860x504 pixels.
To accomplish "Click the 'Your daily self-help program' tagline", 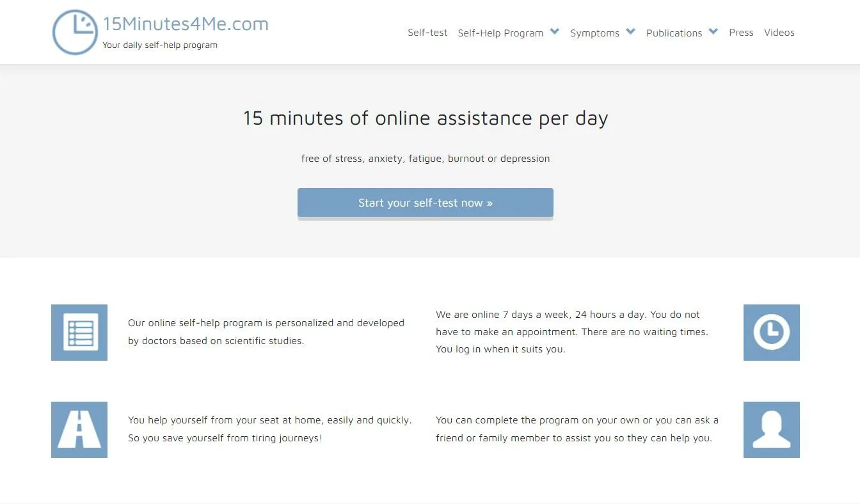I will coord(160,45).
